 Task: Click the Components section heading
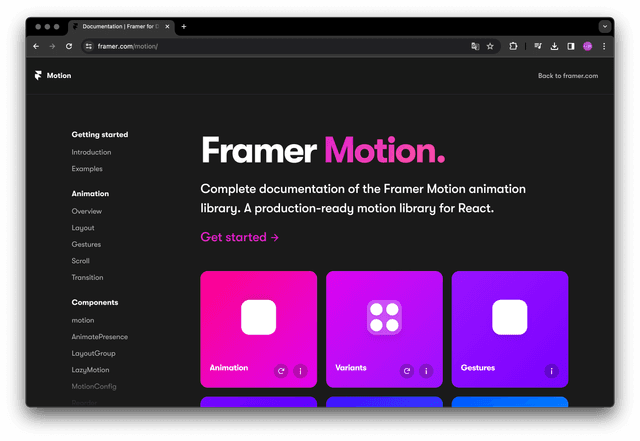(95, 303)
